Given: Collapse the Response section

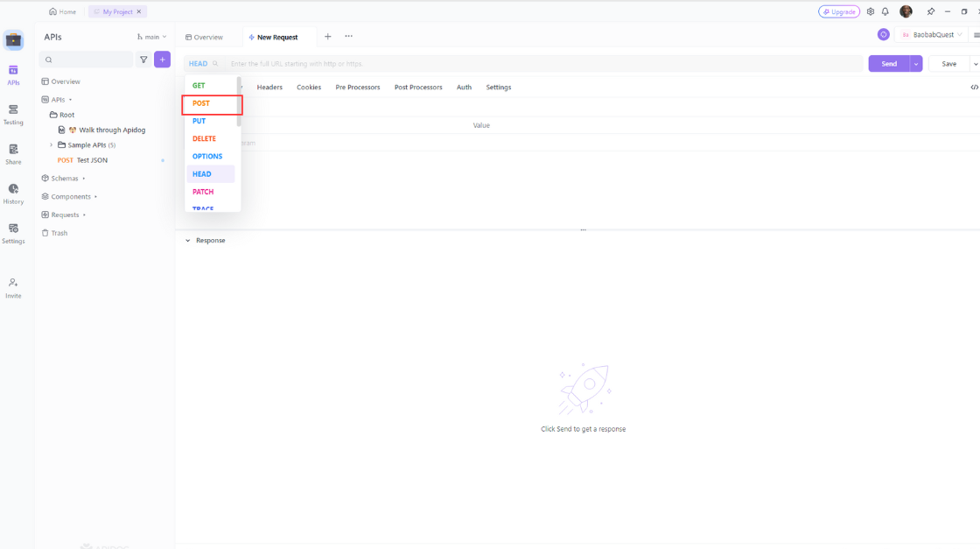Looking at the screenshot, I should pos(187,240).
